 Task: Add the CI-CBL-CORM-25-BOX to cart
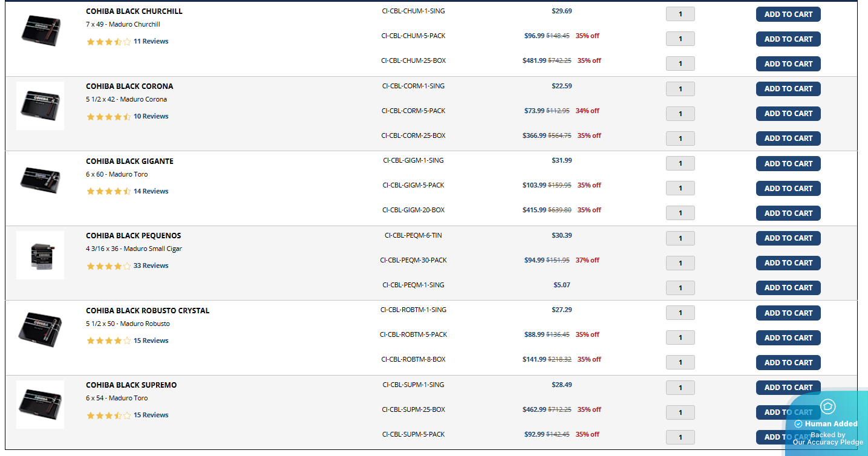pos(788,138)
